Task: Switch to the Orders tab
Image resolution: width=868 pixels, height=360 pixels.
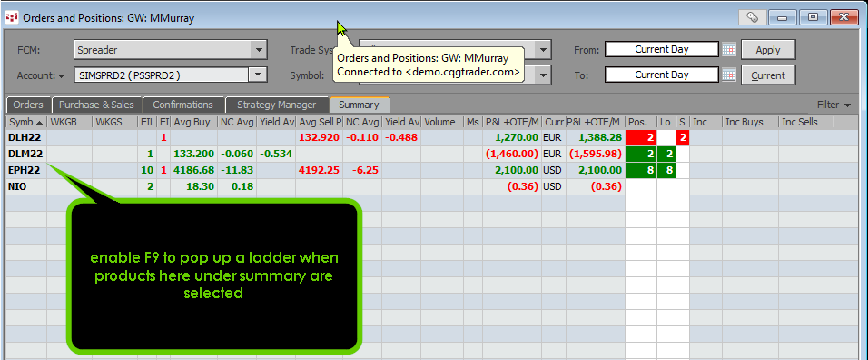Action: click(x=28, y=105)
